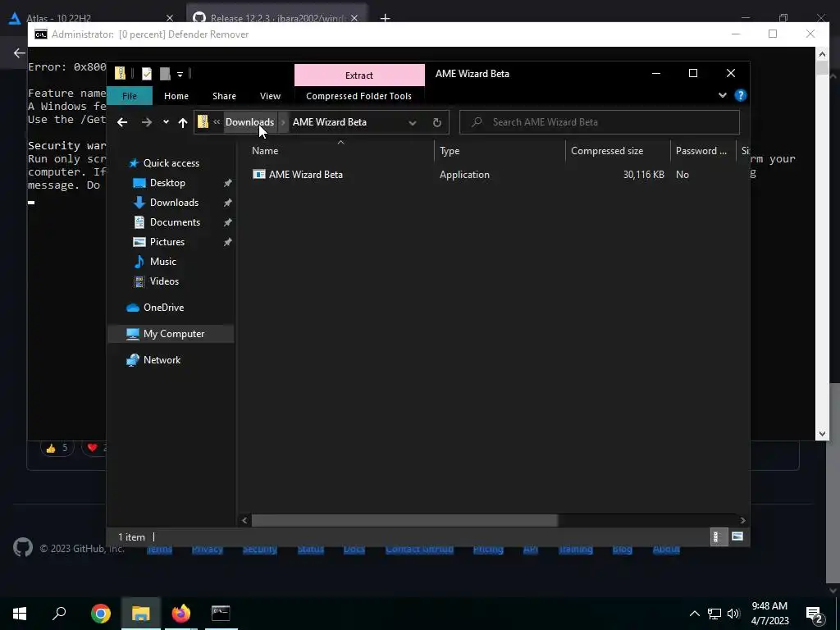Open the notification center icon
840x630 pixels.
[x=815, y=614]
